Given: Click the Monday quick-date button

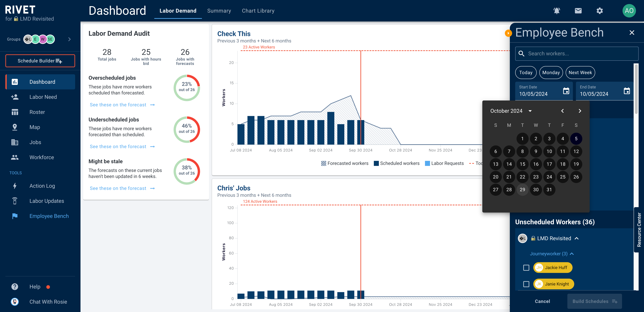Looking at the screenshot, I should point(551,72).
